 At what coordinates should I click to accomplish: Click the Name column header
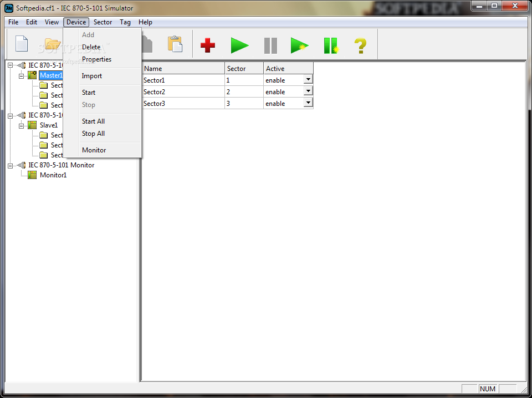[183, 69]
